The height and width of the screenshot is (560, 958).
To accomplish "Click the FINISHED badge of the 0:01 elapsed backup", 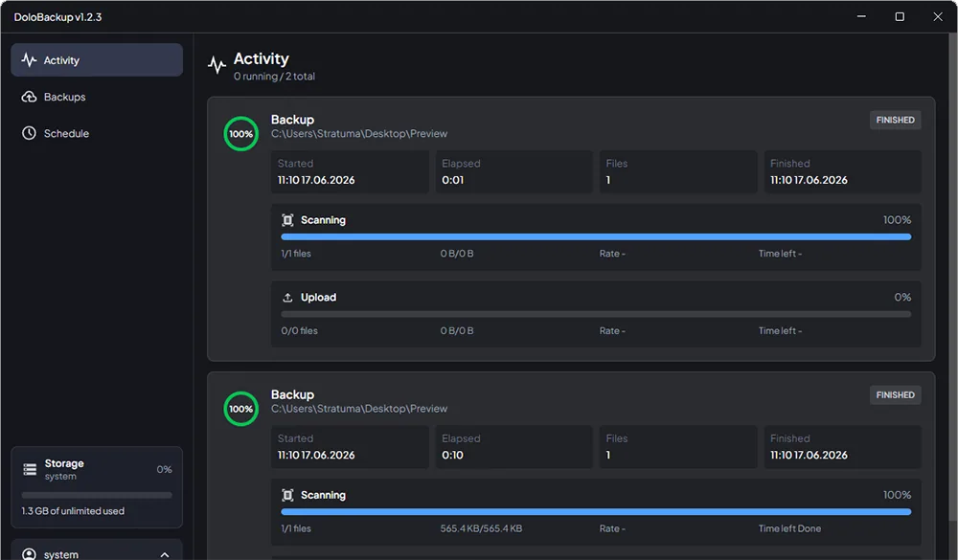I will tap(895, 121).
